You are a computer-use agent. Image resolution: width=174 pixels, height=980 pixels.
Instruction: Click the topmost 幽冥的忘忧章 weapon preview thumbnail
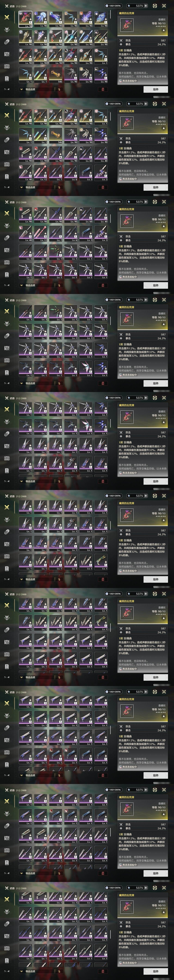(x=127, y=25)
